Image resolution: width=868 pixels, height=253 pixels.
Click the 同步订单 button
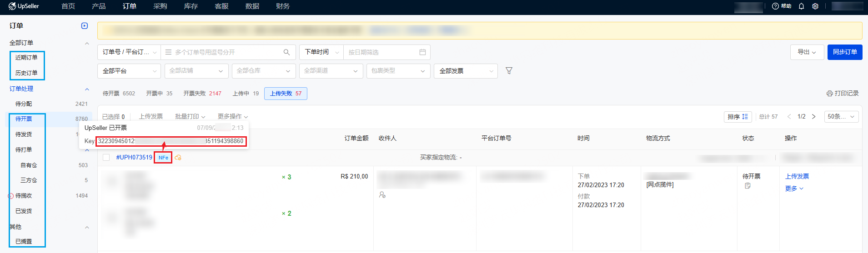[x=844, y=52]
